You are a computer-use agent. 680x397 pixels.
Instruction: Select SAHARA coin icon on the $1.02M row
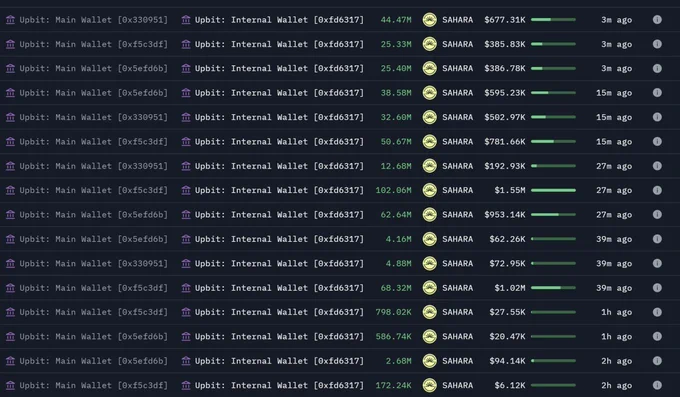point(429,288)
